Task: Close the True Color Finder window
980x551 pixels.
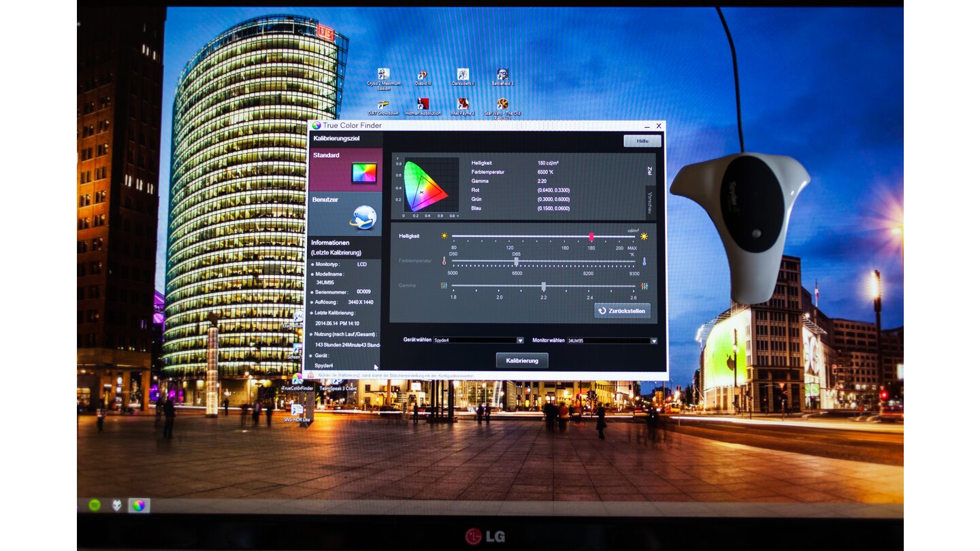Action: pyautogui.click(x=659, y=126)
